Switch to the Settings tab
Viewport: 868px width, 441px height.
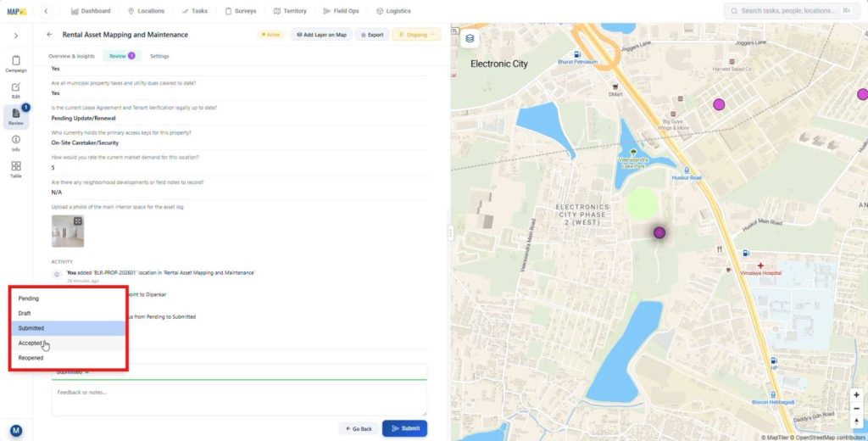[x=159, y=56]
